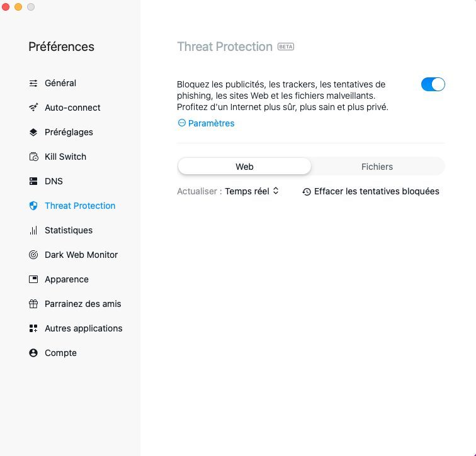
Task: Click the Kill Switch icon
Action: pyautogui.click(x=33, y=157)
